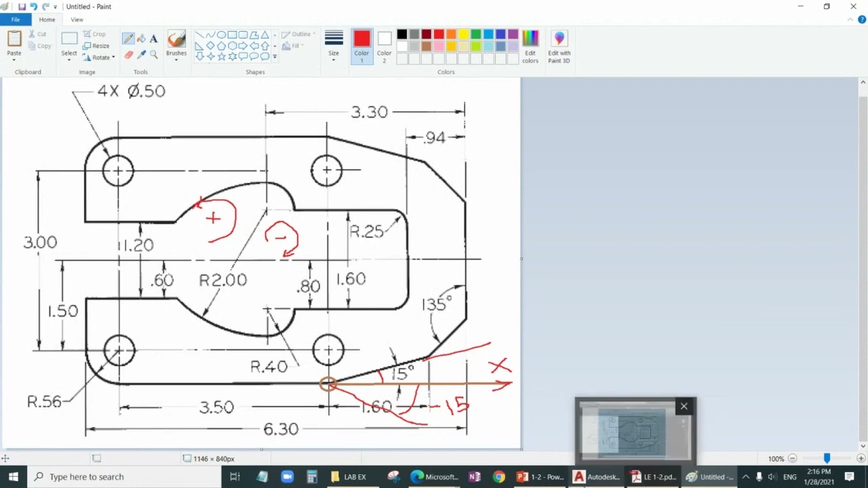Choose the Rounded rectangle shape
Screen dimensions: 868x488
pos(243,35)
